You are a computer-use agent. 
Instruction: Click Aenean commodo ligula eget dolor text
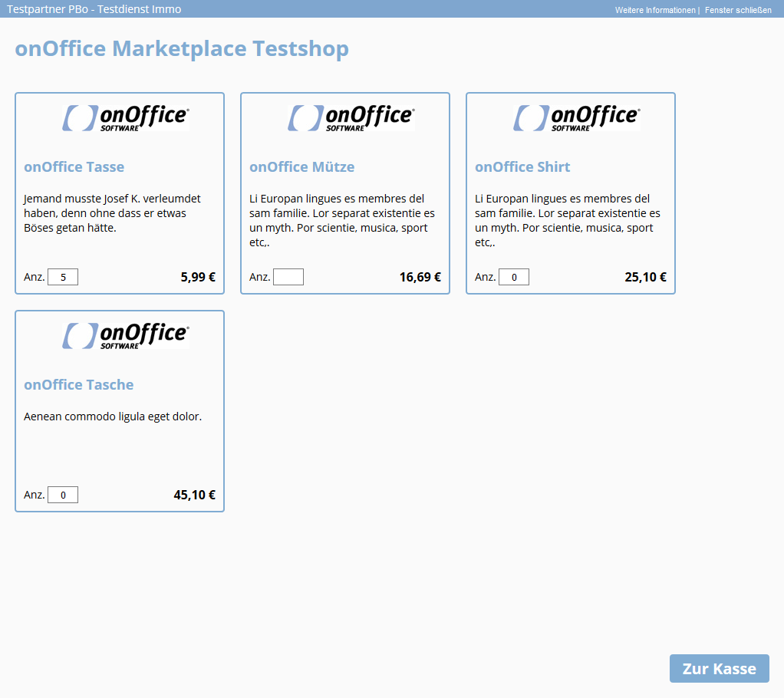pyautogui.click(x=113, y=416)
